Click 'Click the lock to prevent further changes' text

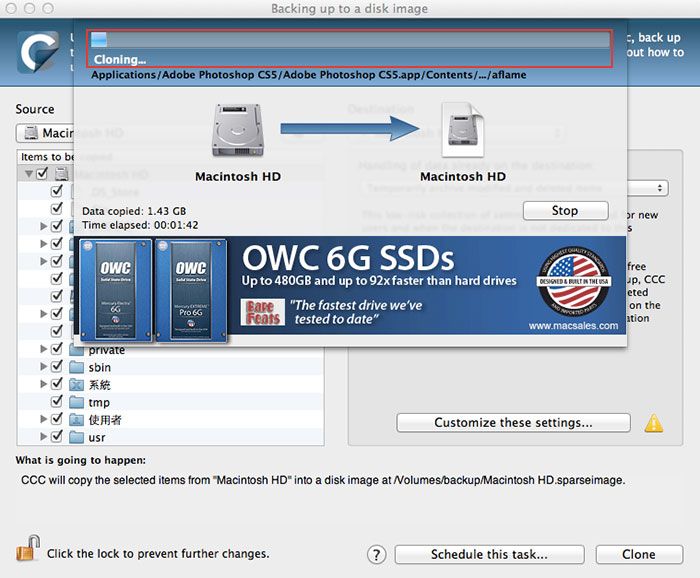tap(158, 554)
